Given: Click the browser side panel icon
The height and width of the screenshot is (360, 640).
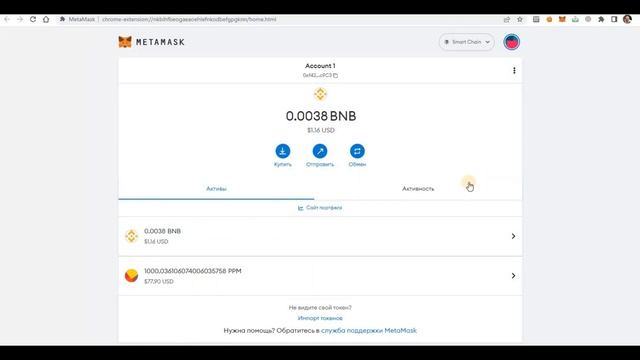Looking at the screenshot, I should click(614, 19).
